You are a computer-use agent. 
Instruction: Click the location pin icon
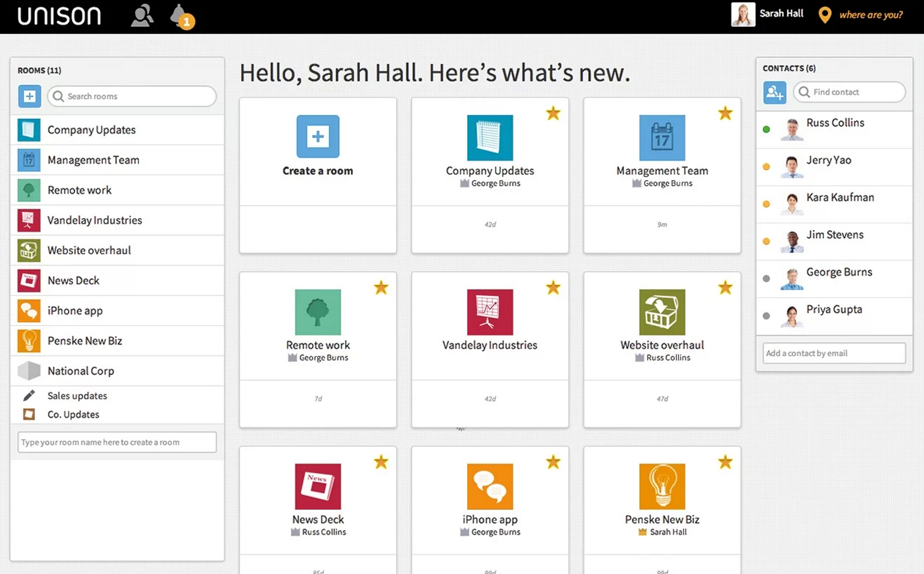point(824,15)
